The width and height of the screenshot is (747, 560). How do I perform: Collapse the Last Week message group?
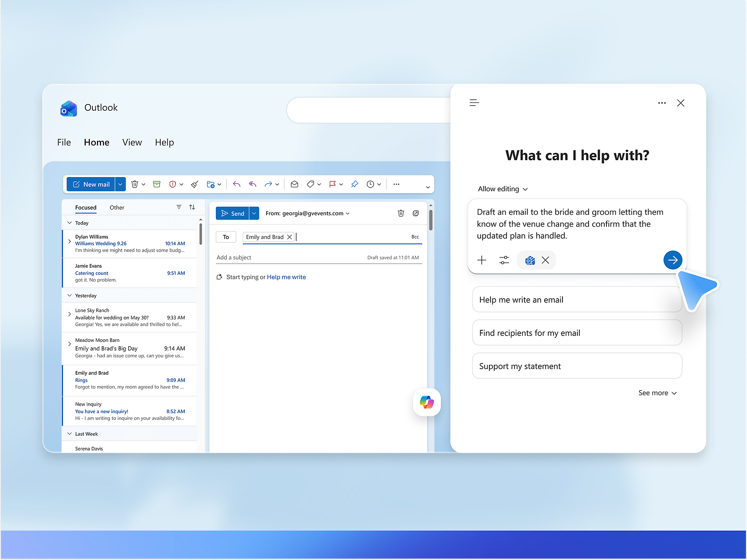(69, 434)
